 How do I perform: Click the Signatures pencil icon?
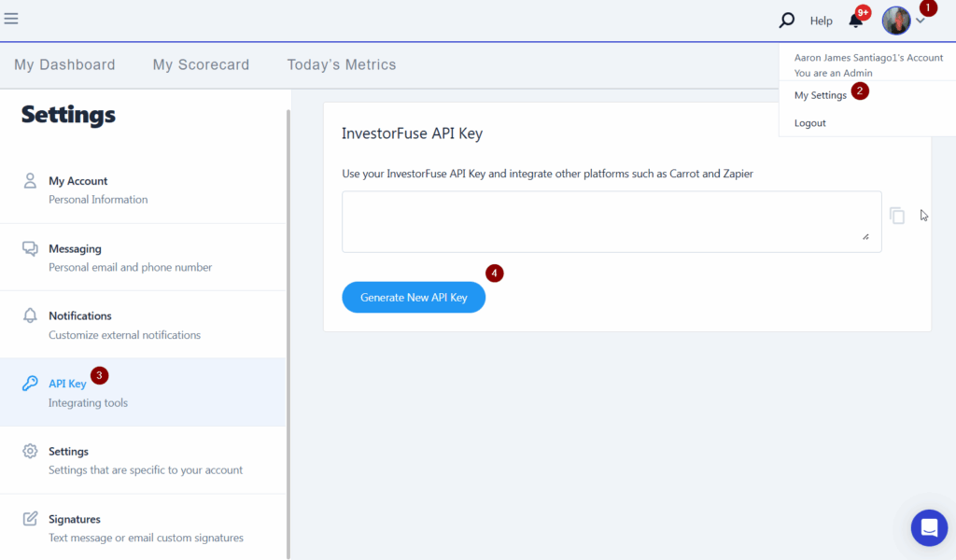pos(30,519)
